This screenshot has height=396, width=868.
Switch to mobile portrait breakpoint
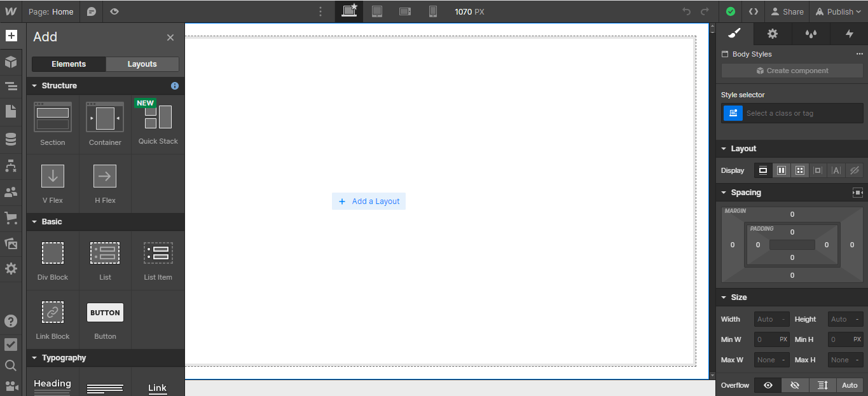click(433, 11)
